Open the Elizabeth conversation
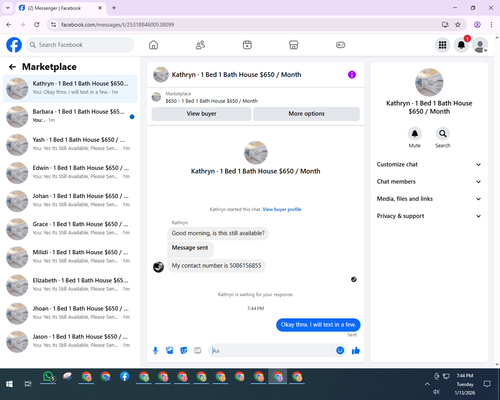The image size is (500, 400). [x=70, y=285]
